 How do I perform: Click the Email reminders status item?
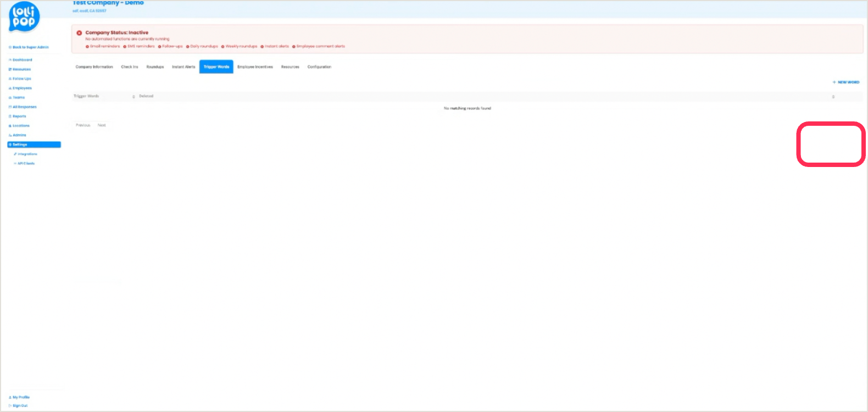tap(103, 46)
